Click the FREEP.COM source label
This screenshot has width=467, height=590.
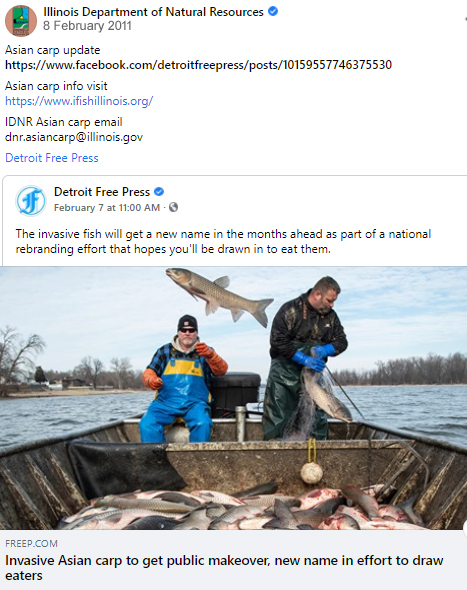click(31, 543)
